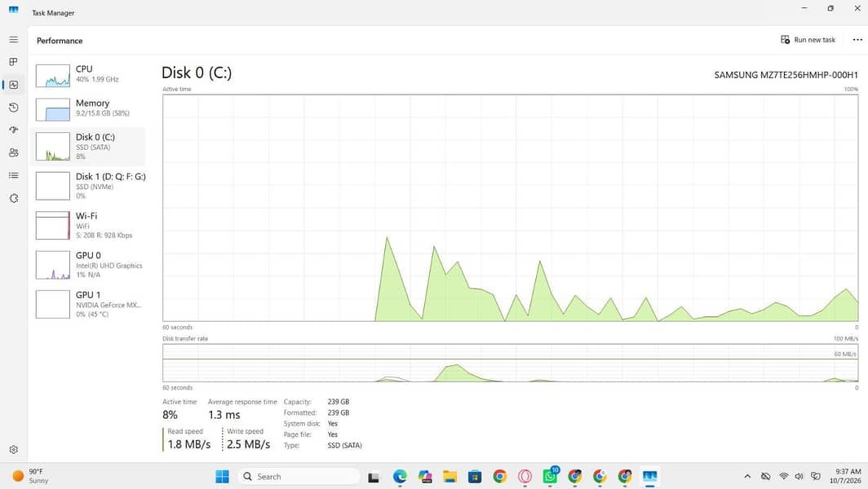868x489 pixels.
Task: Open the Services page icon
Action: 14,198
